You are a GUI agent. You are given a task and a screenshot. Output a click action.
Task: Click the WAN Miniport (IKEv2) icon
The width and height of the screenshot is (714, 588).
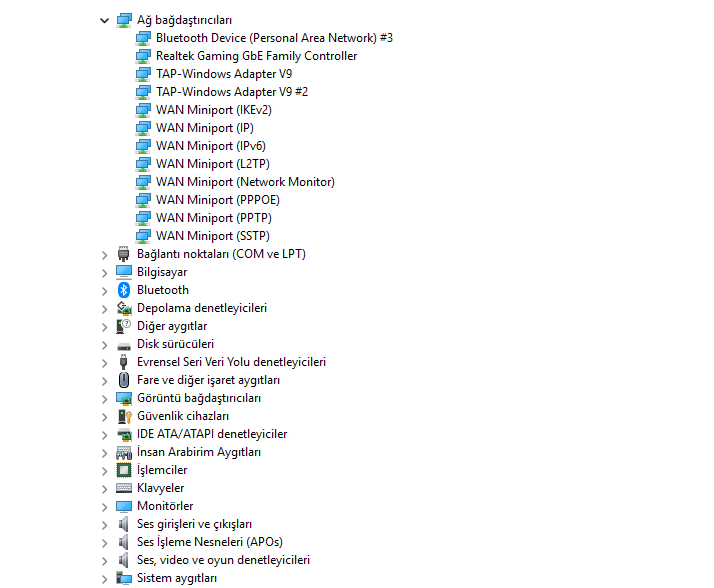(143, 110)
